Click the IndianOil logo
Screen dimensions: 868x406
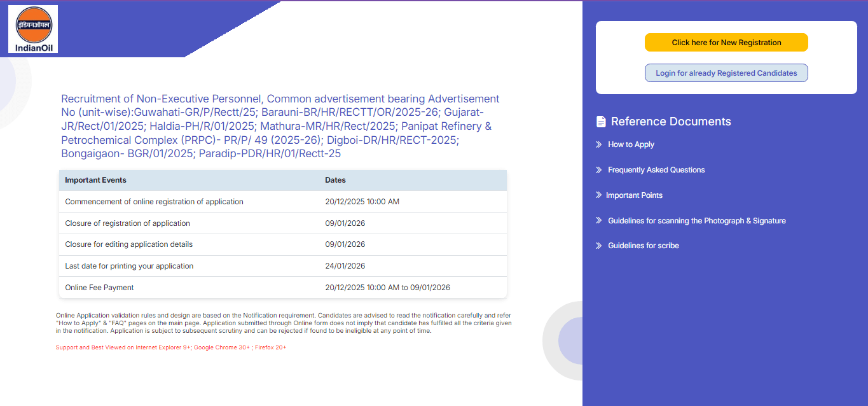tap(32, 29)
